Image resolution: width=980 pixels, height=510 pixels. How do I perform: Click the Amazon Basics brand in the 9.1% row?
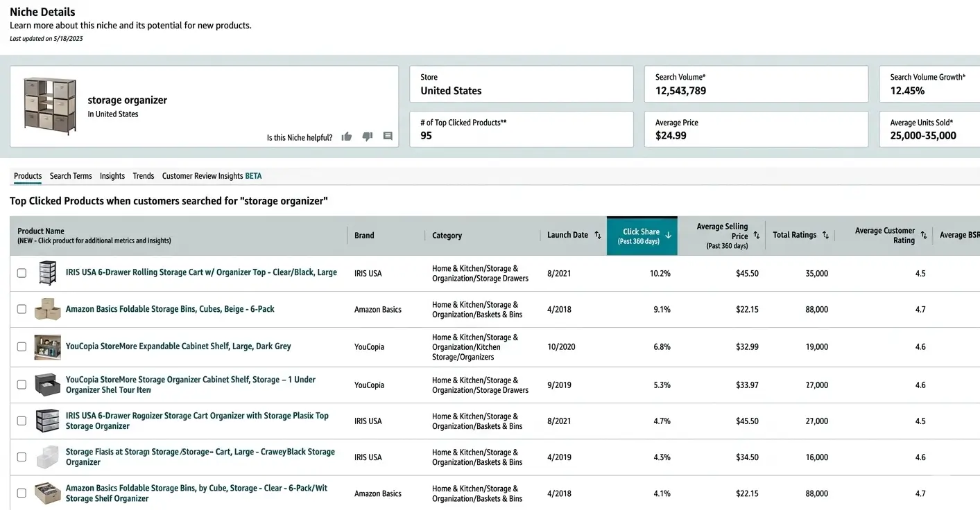378,310
